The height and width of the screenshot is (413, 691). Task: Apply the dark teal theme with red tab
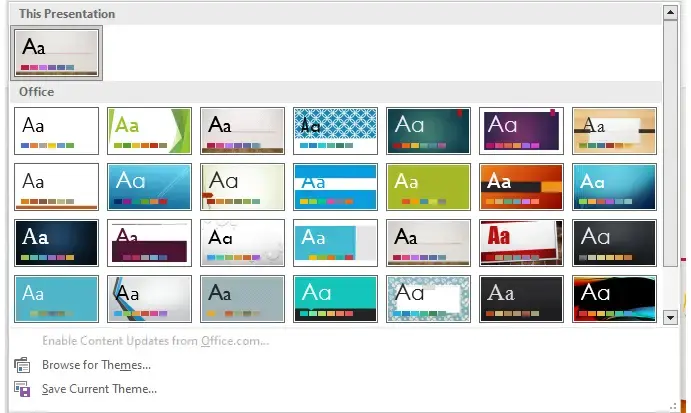tap(428, 131)
